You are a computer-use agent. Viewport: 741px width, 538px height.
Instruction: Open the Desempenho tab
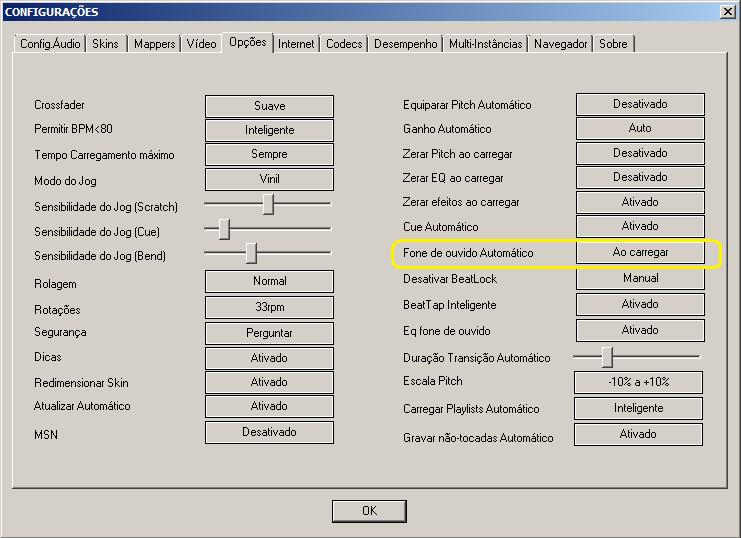[405, 44]
